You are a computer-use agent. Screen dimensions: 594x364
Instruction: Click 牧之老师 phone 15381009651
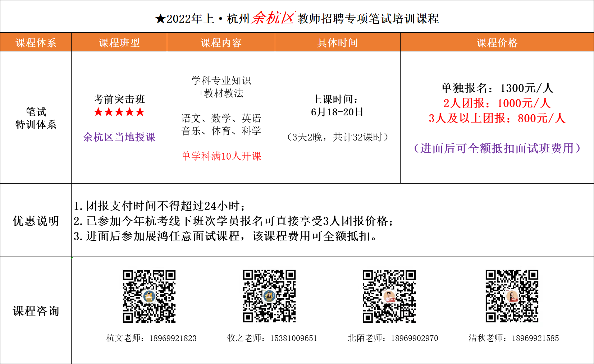click(x=272, y=338)
